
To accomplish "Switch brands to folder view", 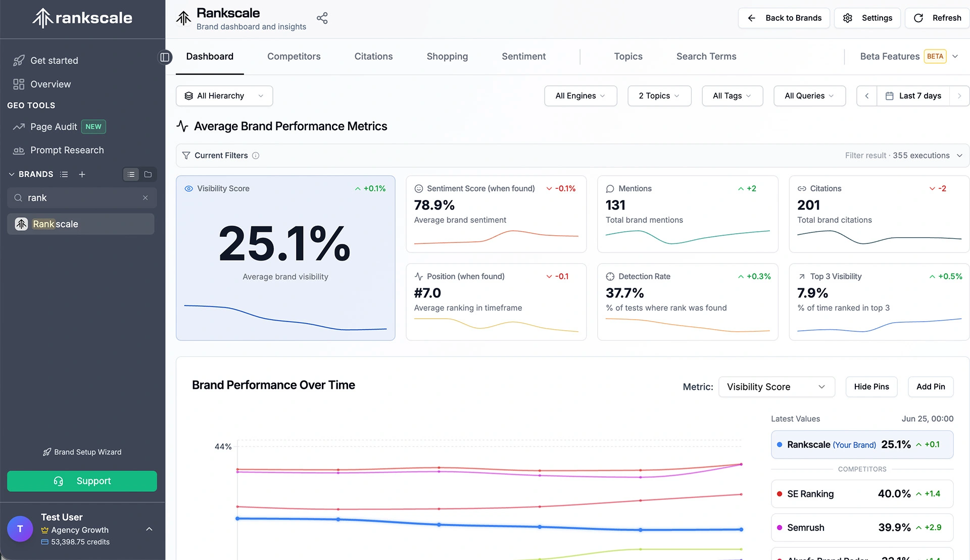I will pyautogui.click(x=148, y=174).
